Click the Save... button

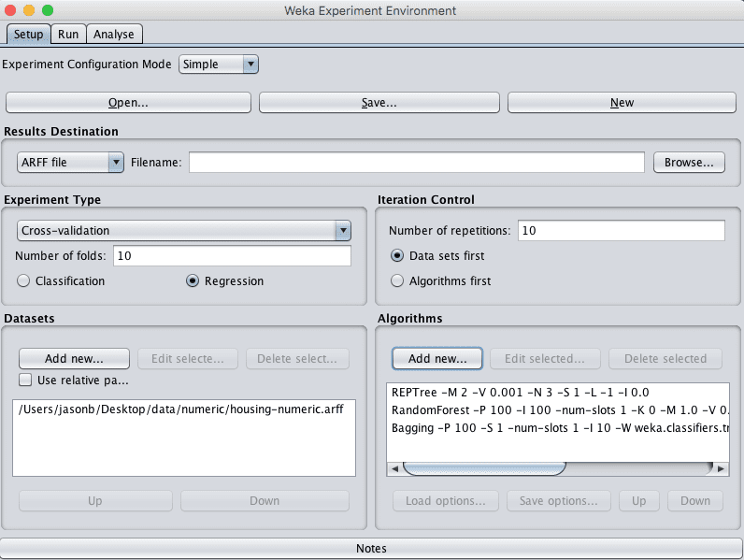[x=379, y=103]
